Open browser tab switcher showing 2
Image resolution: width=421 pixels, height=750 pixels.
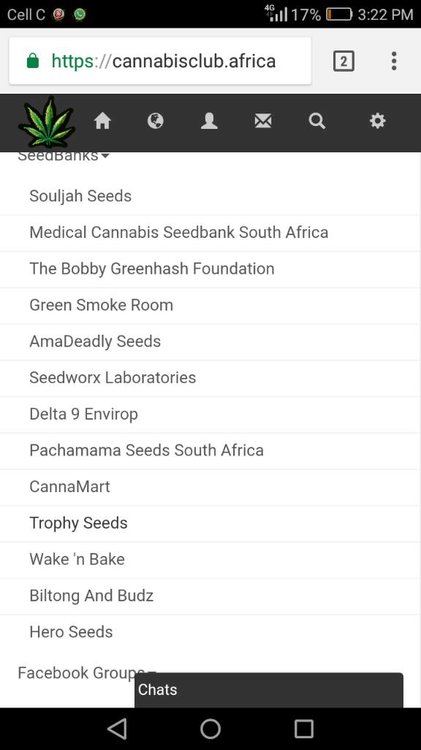pos(343,61)
